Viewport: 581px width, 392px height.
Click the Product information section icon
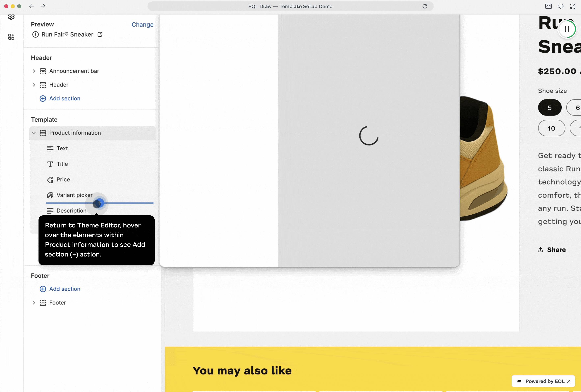point(43,133)
